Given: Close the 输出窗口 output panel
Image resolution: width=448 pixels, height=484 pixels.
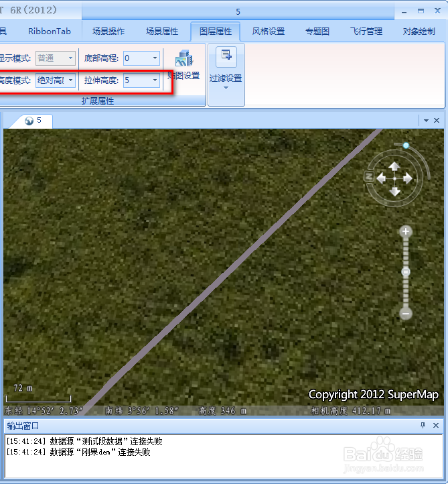Looking at the screenshot, I should click(436, 426).
